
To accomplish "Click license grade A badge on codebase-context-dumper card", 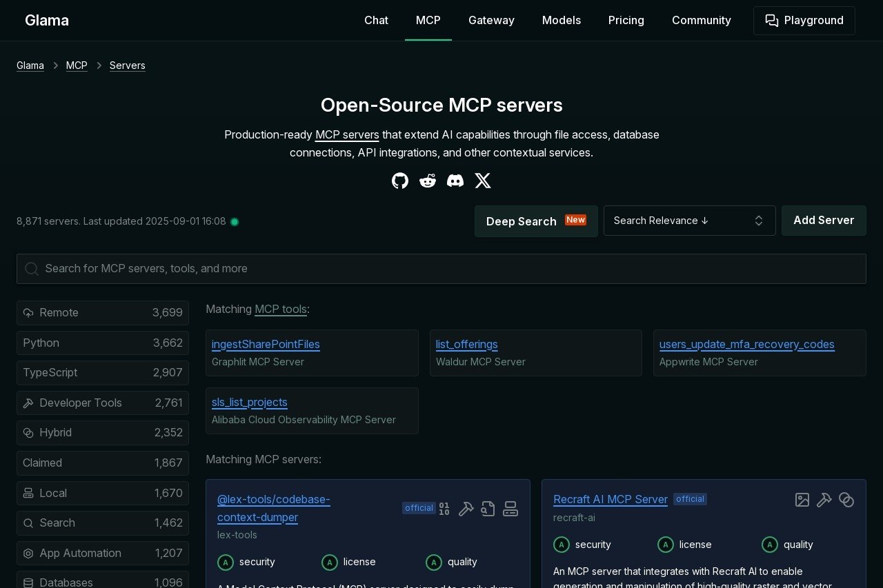I will tap(330, 562).
